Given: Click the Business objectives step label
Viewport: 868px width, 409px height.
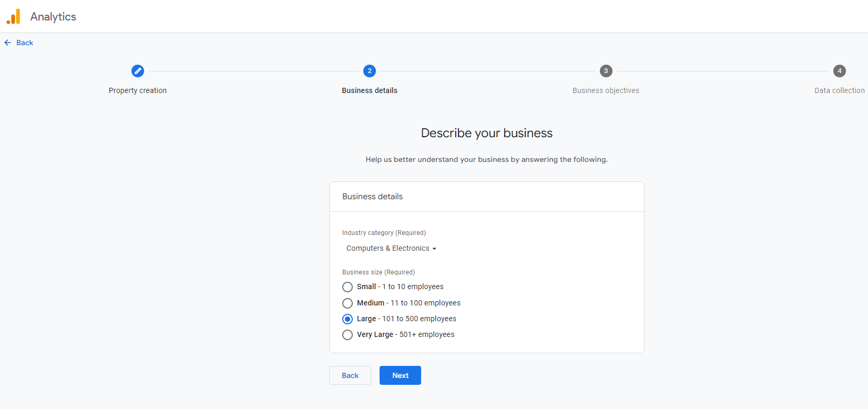Looking at the screenshot, I should [x=606, y=90].
